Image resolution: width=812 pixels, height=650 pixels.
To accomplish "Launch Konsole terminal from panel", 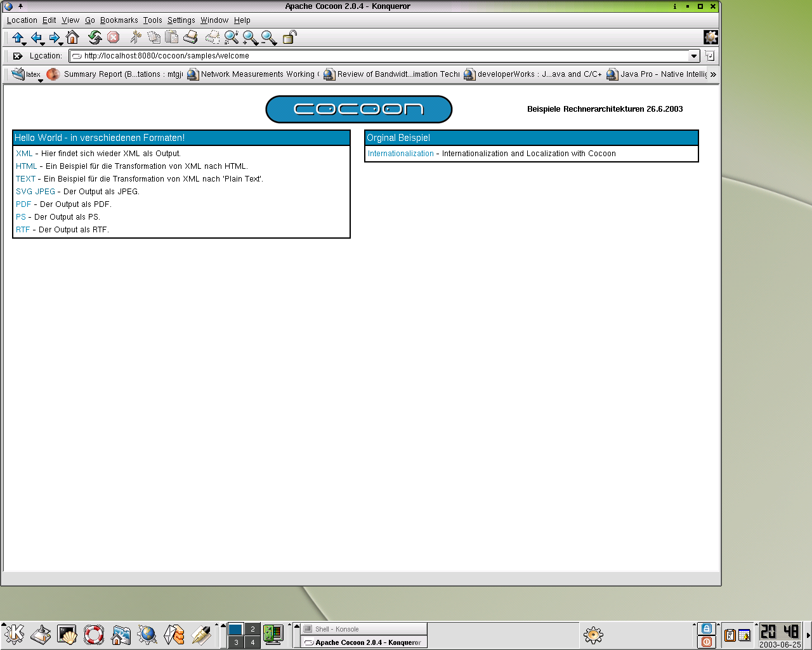I will click(x=67, y=635).
